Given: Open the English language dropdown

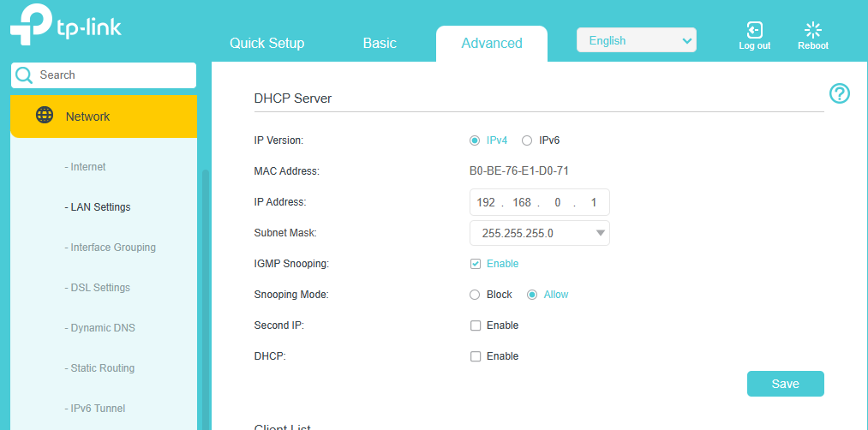Looking at the screenshot, I should tap(636, 40).
